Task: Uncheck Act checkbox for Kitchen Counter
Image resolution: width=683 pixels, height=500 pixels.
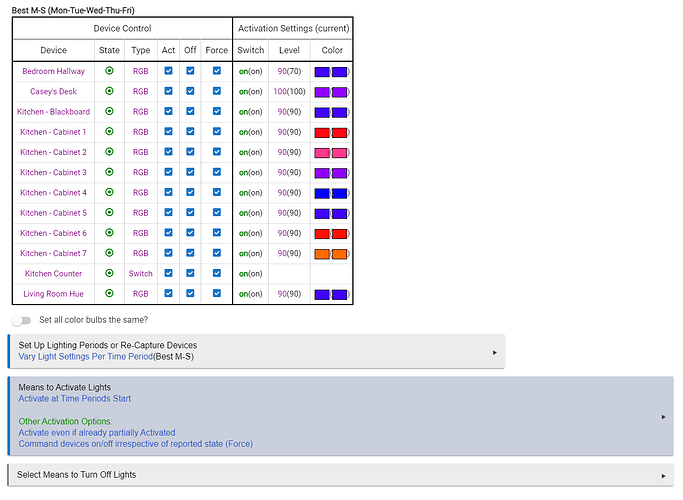Action: (x=169, y=273)
